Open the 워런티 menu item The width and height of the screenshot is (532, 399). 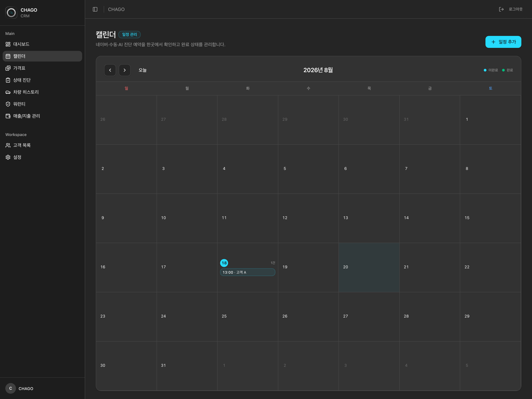[42, 104]
